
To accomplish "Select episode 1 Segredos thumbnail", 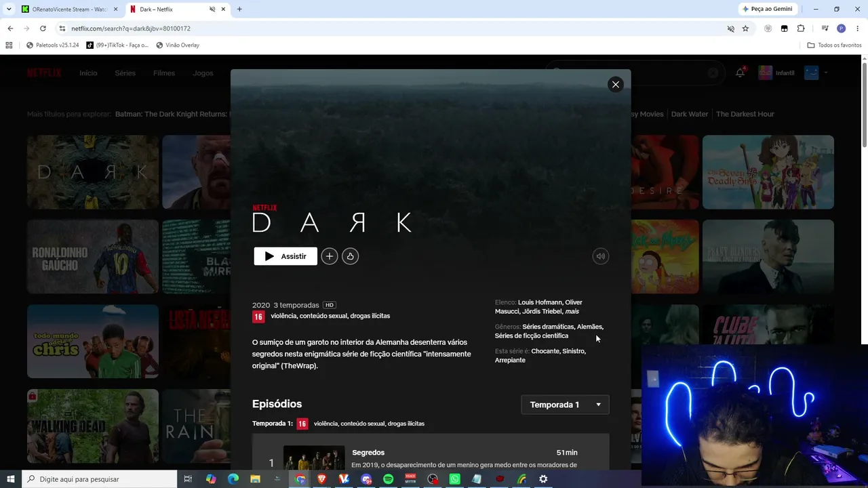I will (314, 458).
